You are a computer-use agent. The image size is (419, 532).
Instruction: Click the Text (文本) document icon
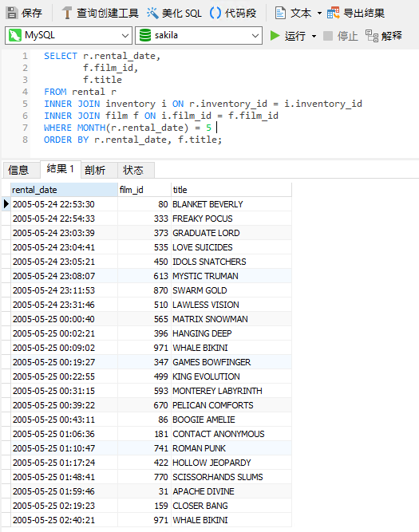[280, 13]
